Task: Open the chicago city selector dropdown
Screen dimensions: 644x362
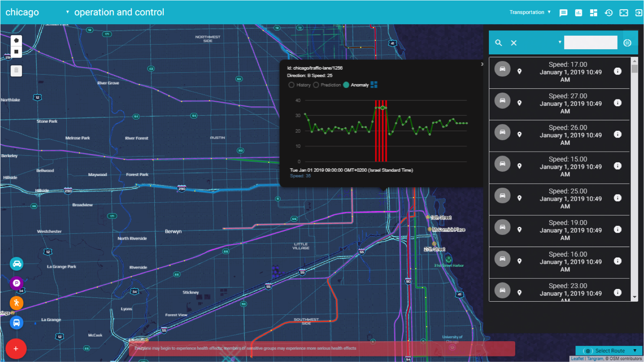Action: coord(67,13)
